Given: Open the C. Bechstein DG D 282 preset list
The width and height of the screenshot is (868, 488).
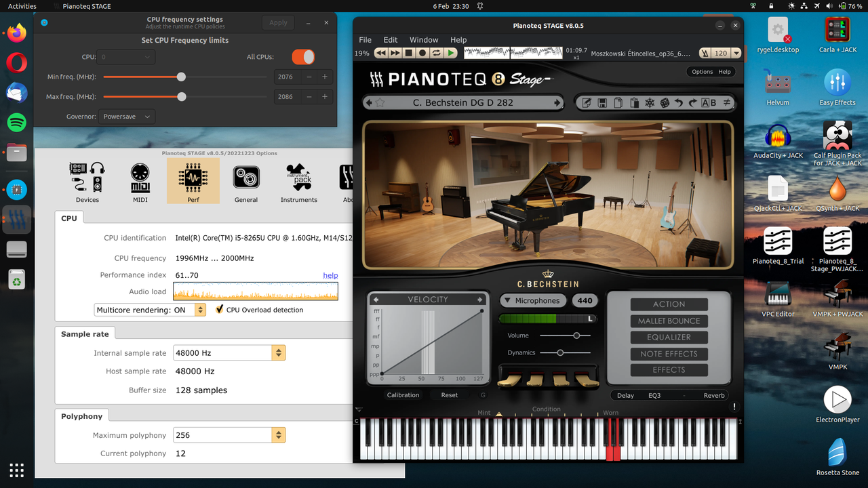Looking at the screenshot, I should tap(463, 103).
